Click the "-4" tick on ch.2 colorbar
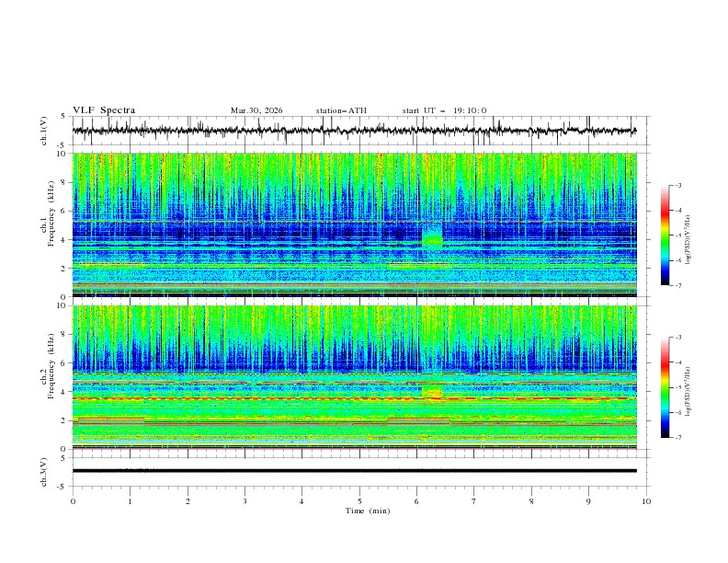Viewport: 728px width, 563px height. (x=678, y=362)
